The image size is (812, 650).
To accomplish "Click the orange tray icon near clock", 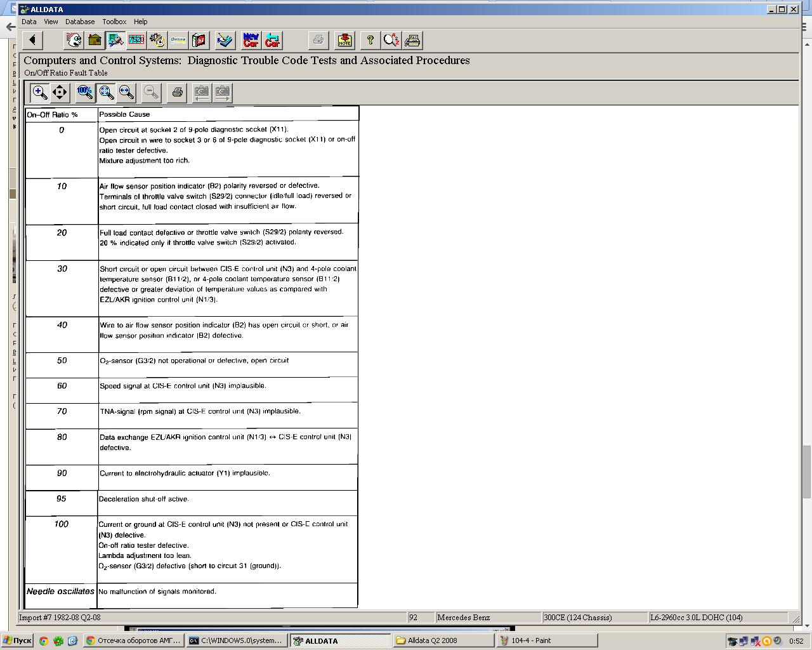I will [766, 641].
